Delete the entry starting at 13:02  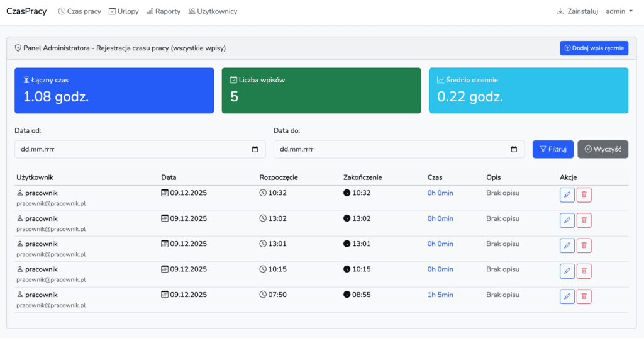[x=584, y=220]
